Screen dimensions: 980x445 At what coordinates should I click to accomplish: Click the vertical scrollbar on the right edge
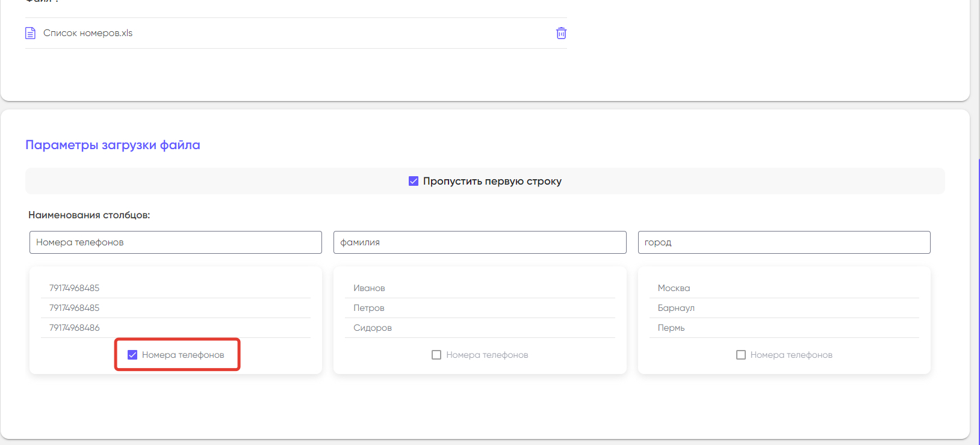click(979, 301)
